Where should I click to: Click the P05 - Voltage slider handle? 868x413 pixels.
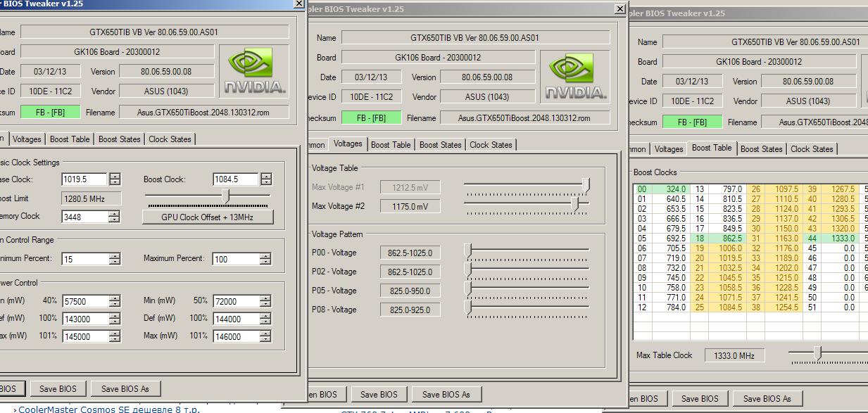click(467, 289)
